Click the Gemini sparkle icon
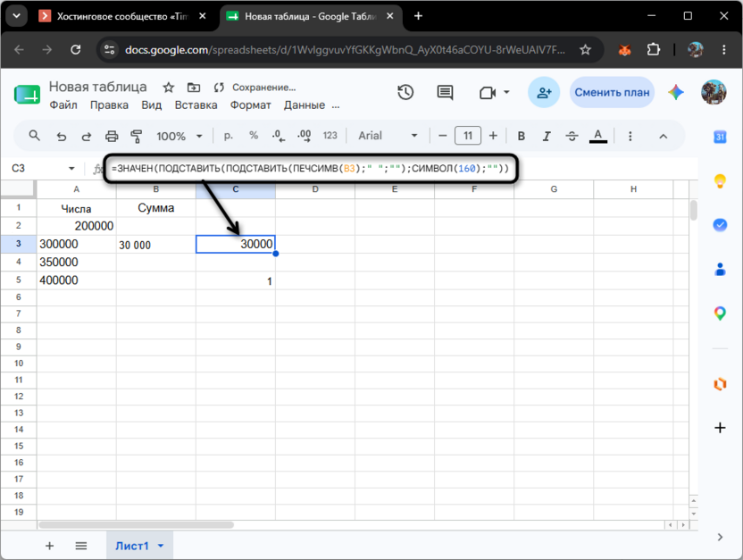 pos(676,92)
